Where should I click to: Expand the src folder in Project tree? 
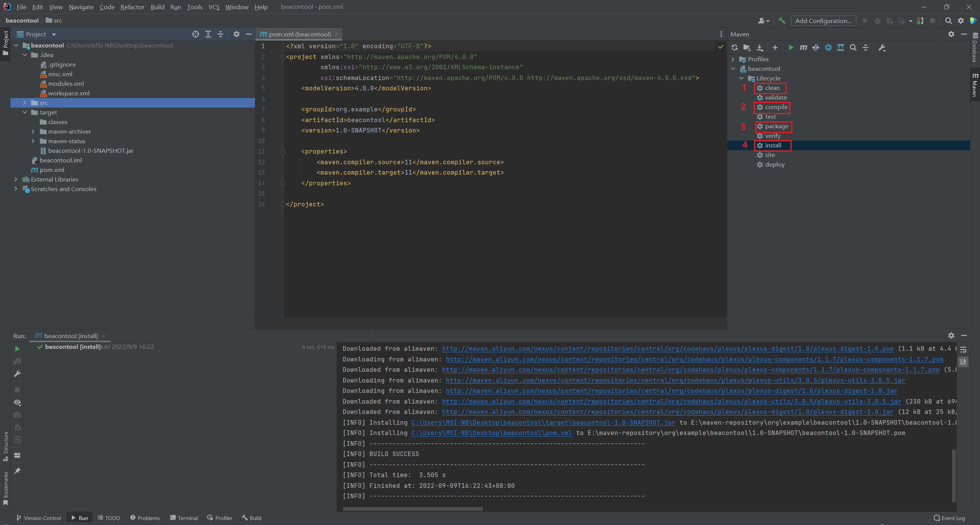tap(24, 103)
